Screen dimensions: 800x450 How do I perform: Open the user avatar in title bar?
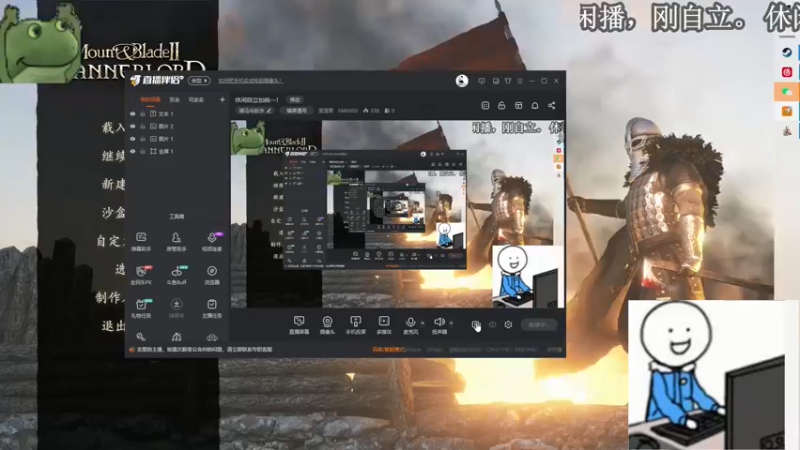[462, 81]
